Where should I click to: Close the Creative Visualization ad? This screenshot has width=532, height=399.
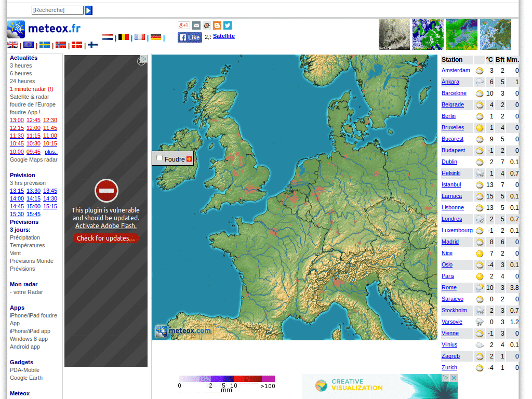(454, 378)
